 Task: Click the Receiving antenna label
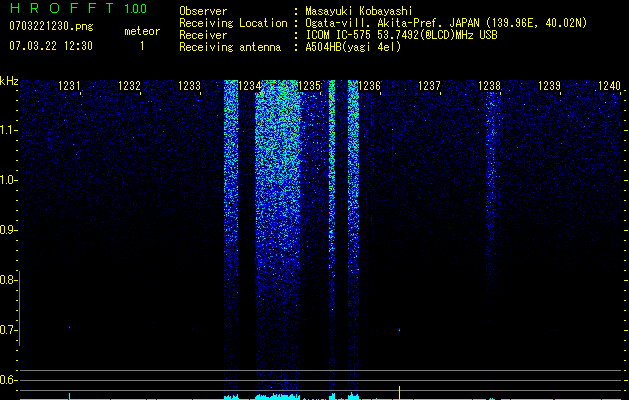click(230, 47)
